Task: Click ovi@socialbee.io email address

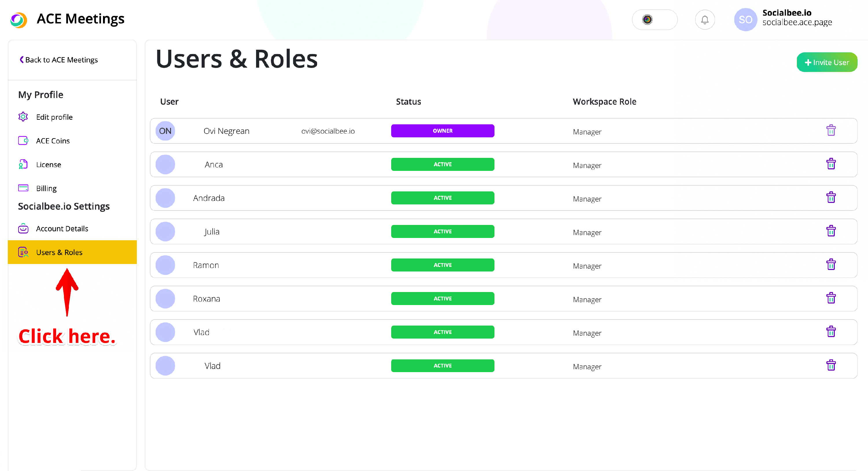Action: click(328, 131)
